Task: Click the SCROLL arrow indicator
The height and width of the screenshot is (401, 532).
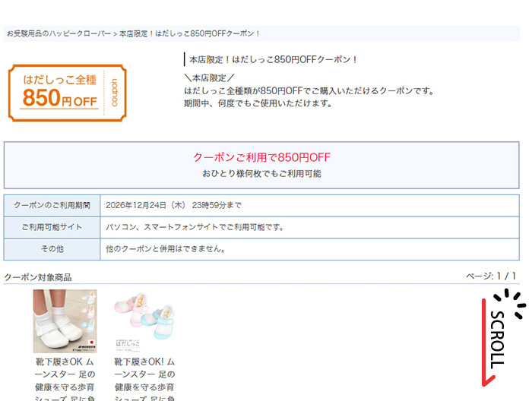Action: [503, 338]
